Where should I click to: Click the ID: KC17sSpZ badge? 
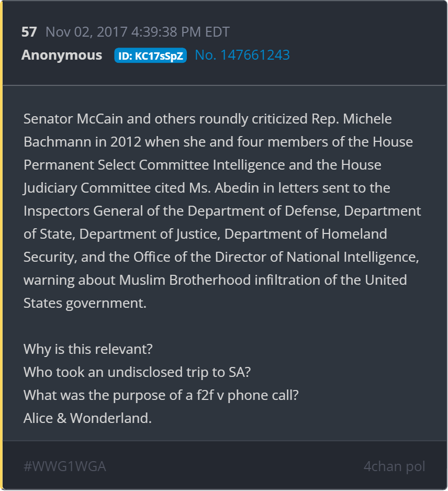[150, 56]
